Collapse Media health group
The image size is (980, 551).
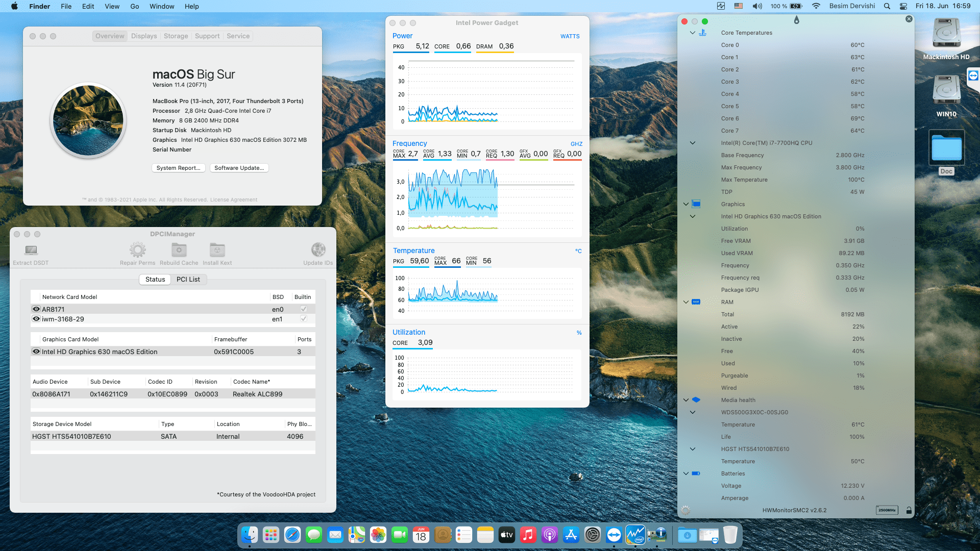(x=686, y=400)
